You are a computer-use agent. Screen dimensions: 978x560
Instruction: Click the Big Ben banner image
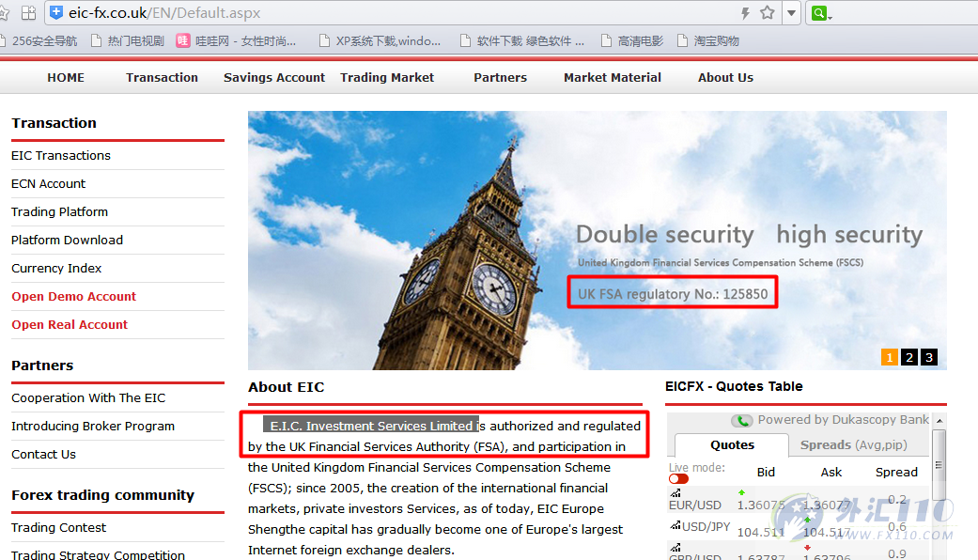[597, 241]
